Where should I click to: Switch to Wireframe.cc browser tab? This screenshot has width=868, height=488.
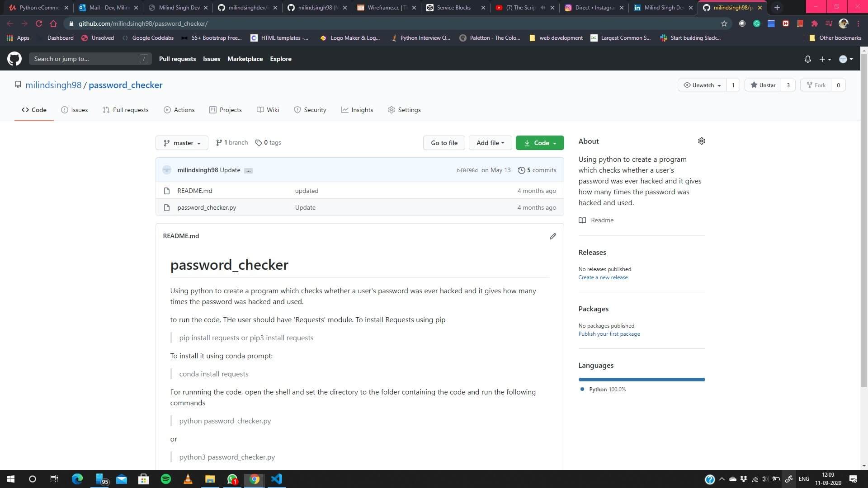387,8
